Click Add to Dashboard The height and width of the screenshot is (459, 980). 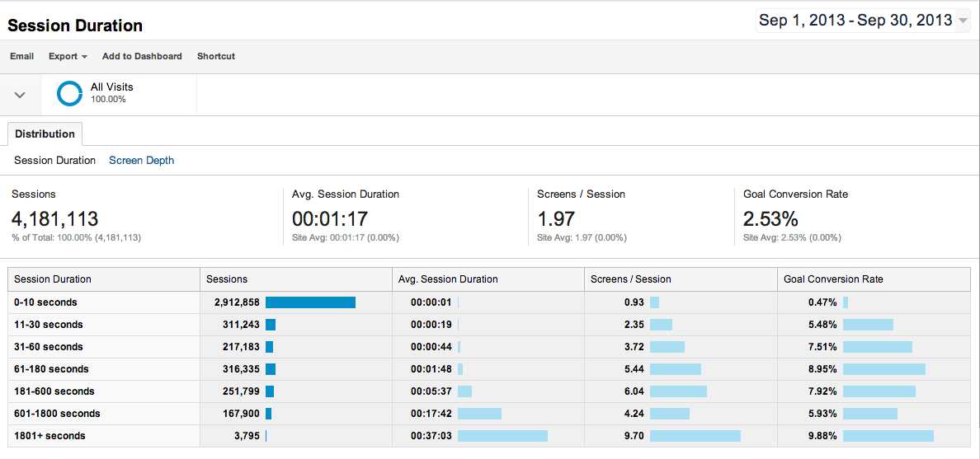pyautogui.click(x=142, y=56)
